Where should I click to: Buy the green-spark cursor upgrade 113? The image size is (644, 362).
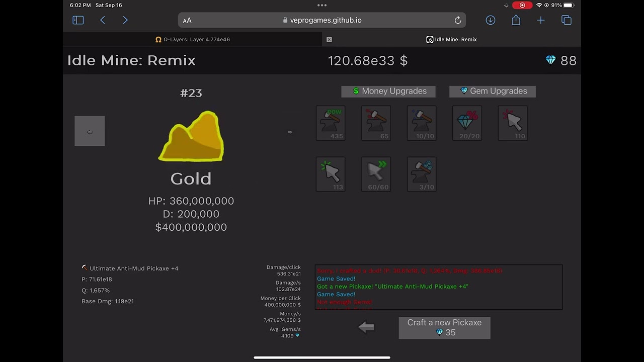pyautogui.click(x=331, y=174)
